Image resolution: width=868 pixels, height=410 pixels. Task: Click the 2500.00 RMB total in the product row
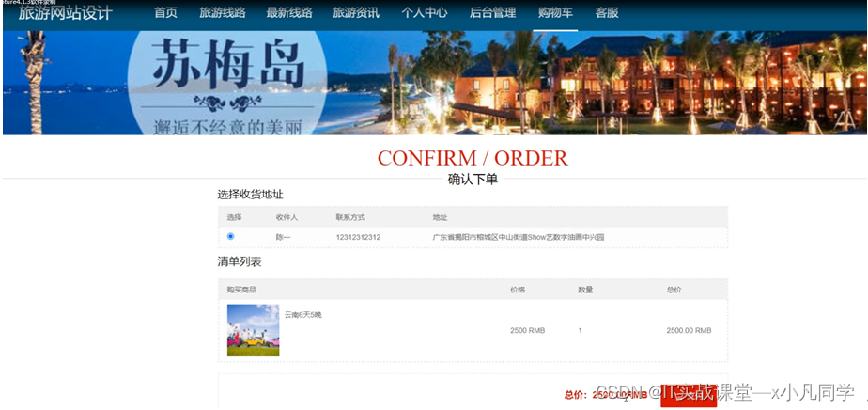(x=689, y=330)
